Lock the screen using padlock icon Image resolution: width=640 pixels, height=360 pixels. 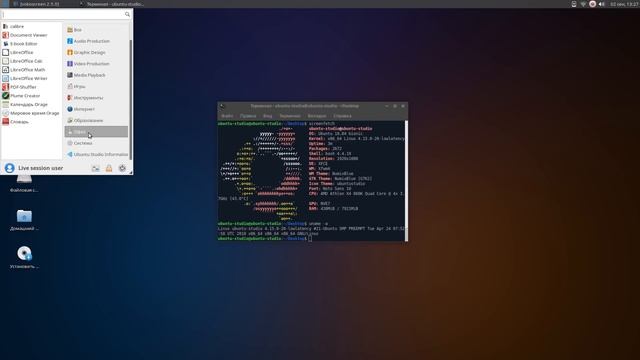tap(109, 168)
